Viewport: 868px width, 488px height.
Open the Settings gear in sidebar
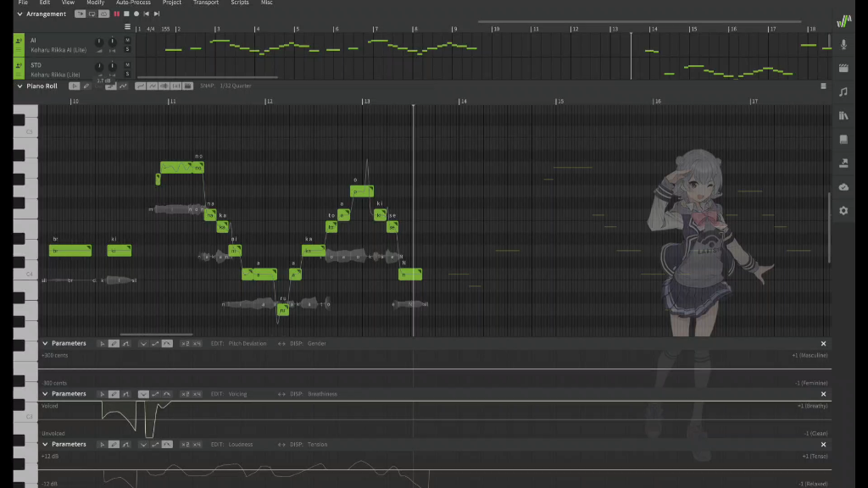click(x=843, y=211)
